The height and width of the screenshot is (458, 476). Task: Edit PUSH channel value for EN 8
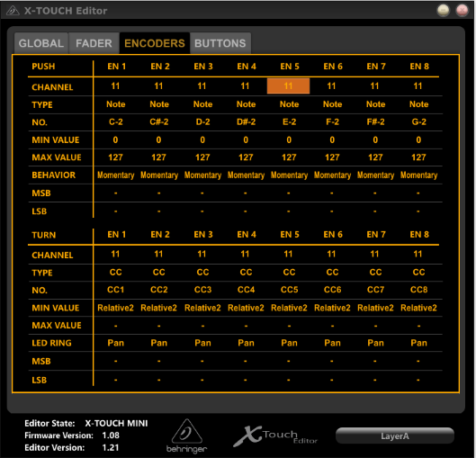point(418,86)
